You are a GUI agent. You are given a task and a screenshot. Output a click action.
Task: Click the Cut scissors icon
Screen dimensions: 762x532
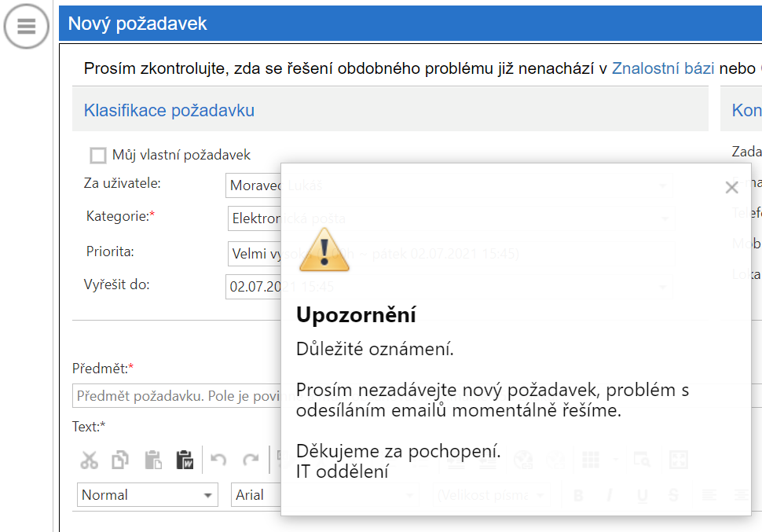pyautogui.click(x=90, y=460)
